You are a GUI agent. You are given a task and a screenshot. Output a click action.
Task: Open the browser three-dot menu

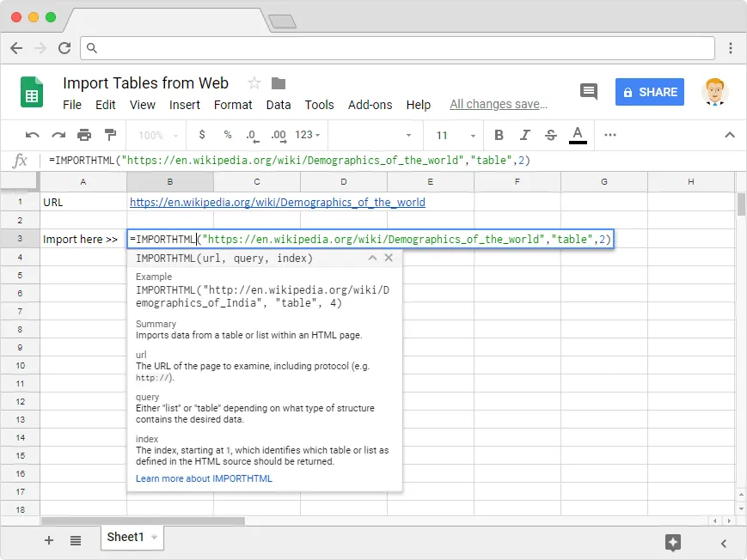click(x=731, y=48)
